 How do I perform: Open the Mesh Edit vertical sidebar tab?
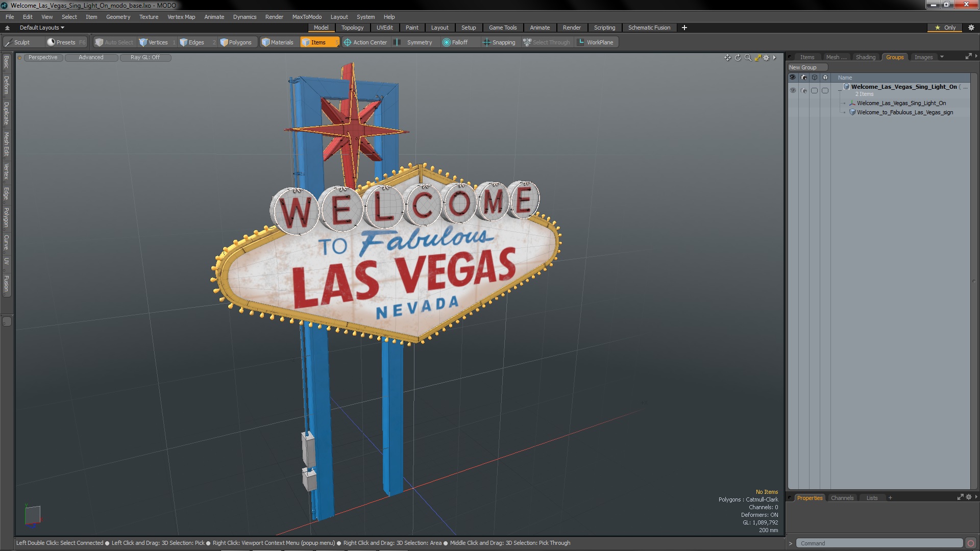pos(7,144)
